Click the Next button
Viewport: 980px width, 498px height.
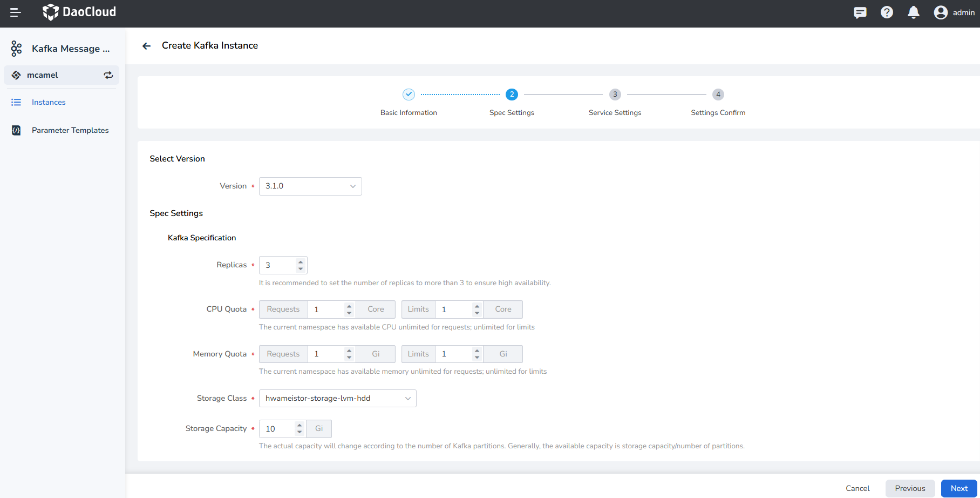(958, 488)
